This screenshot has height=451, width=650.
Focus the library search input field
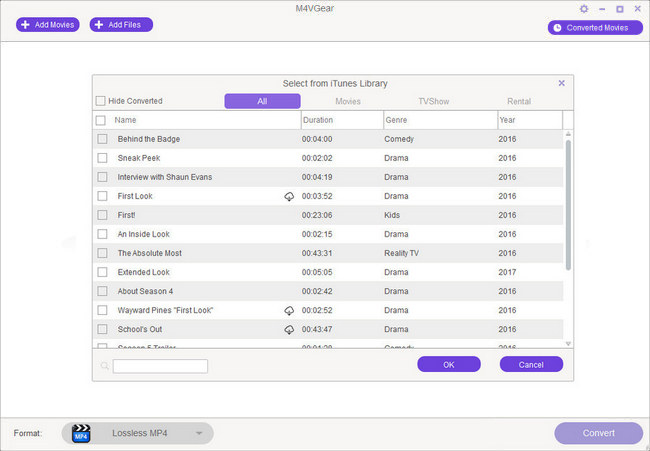point(160,366)
